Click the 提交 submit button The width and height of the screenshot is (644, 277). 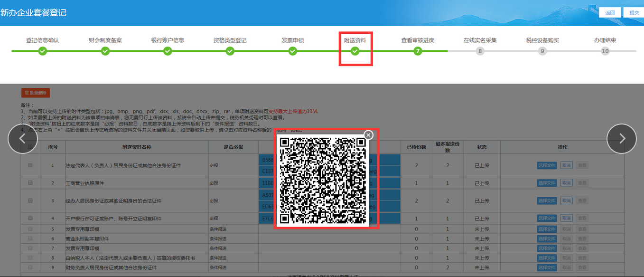pyautogui.click(x=634, y=12)
